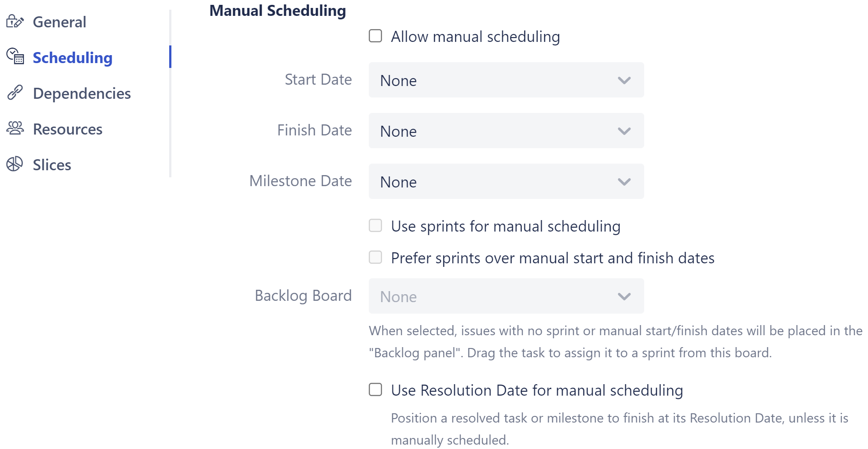Open the Start Date dropdown
Viewport: 868px width, 449px height.
coord(506,80)
